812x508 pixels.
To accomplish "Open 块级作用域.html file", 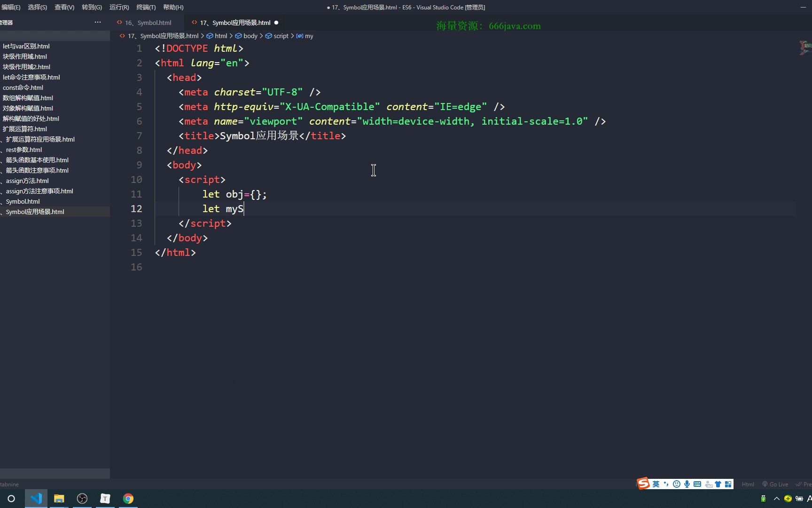I will (x=55, y=56).
